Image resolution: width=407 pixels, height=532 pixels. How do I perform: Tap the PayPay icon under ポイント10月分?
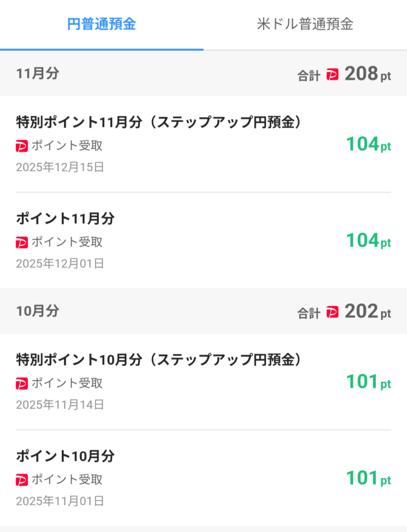pyautogui.click(x=22, y=480)
